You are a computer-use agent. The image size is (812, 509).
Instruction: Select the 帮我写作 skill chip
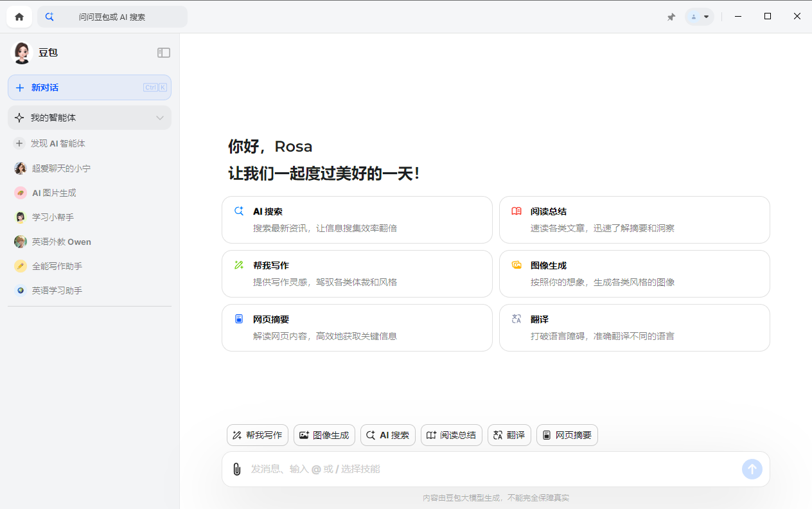click(257, 435)
